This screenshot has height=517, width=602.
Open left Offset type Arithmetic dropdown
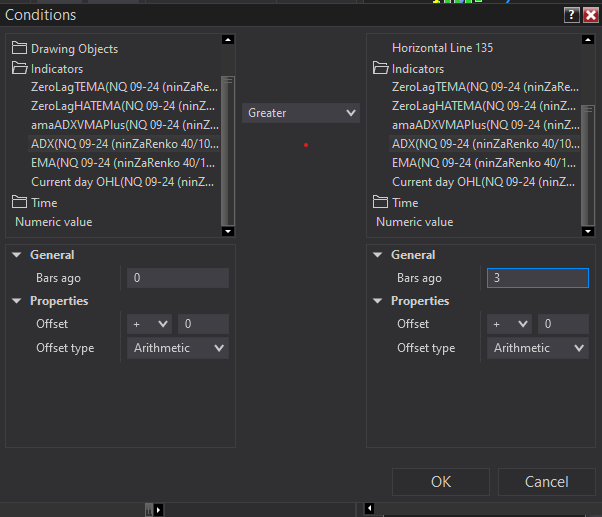(179, 348)
